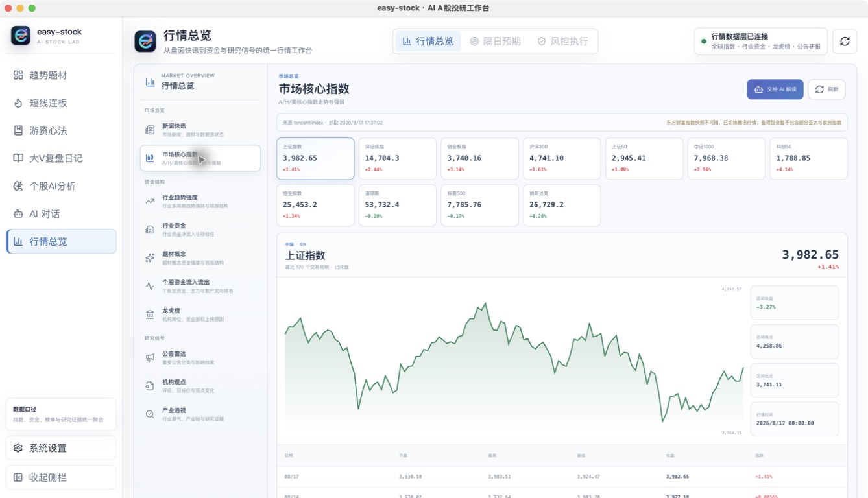Image resolution: width=868 pixels, height=498 pixels.
Task: Click the MARKET OVERVIEW panel header chart icon
Action: [x=150, y=82]
